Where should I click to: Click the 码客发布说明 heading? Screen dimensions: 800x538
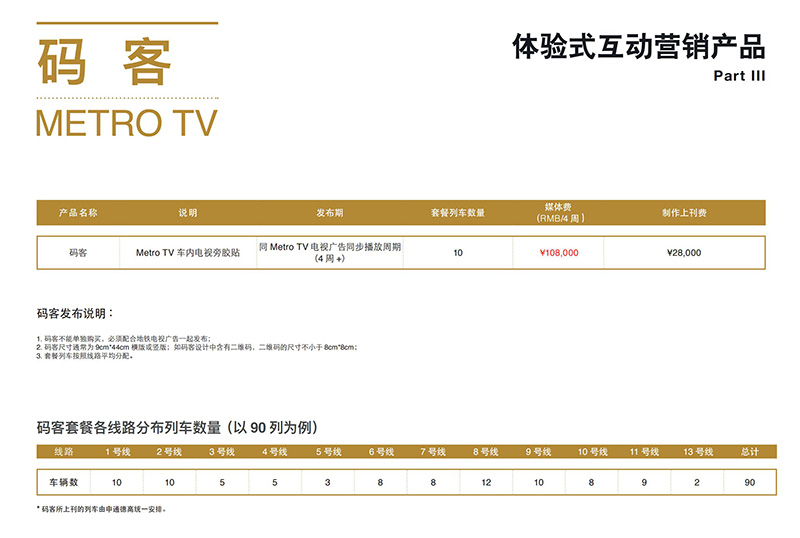pos(75,313)
